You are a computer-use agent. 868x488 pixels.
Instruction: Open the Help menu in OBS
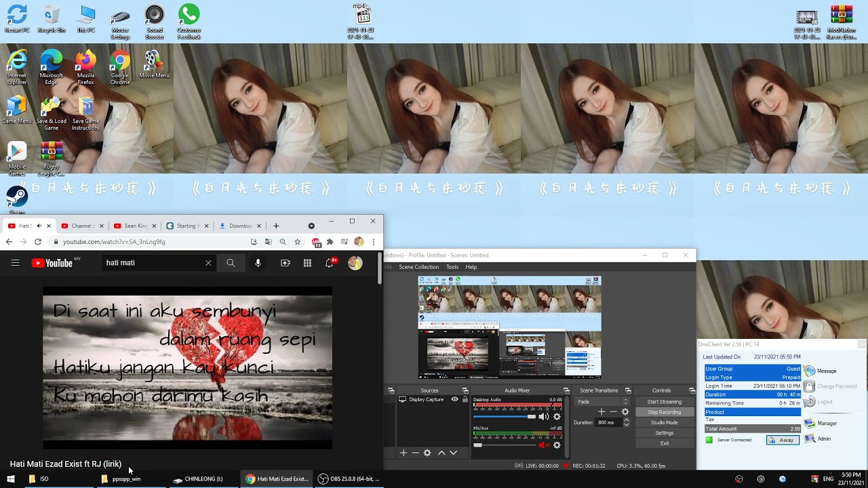click(x=471, y=267)
